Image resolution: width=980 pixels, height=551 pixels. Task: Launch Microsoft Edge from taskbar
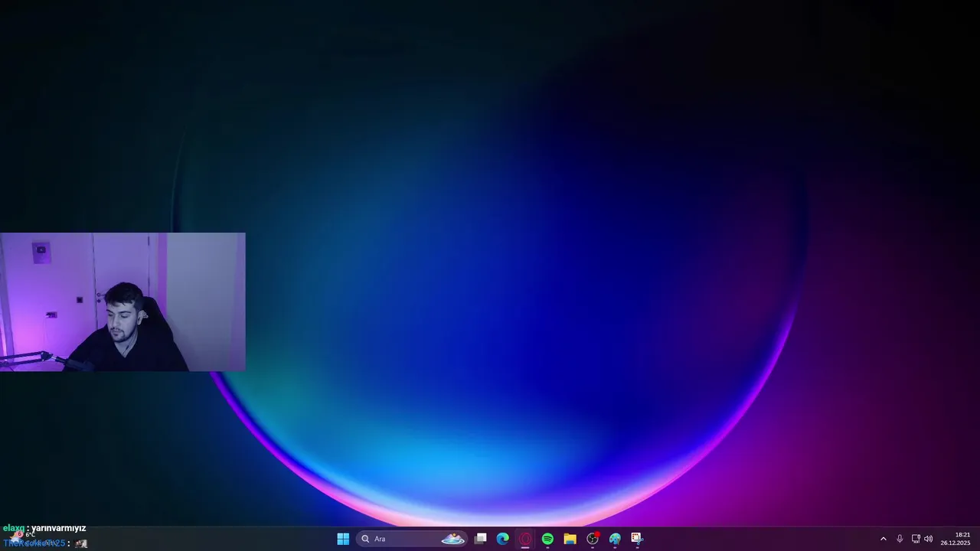[502, 539]
